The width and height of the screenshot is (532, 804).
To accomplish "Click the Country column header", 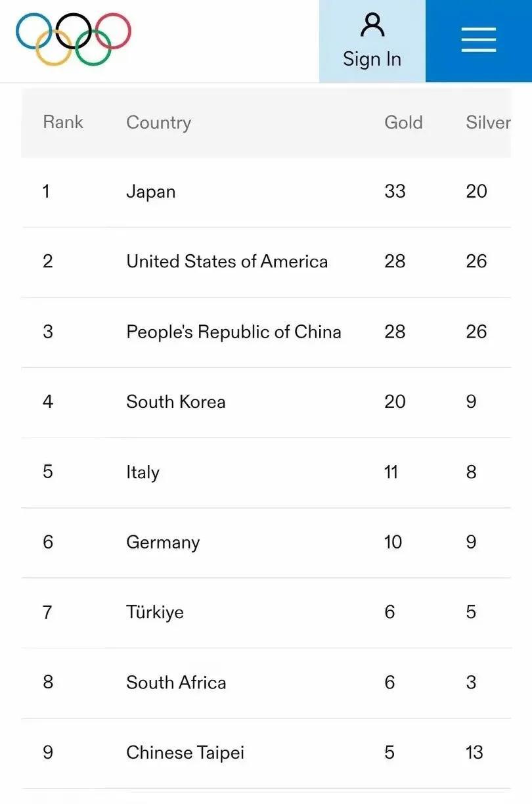I will click(x=158, y=123).
